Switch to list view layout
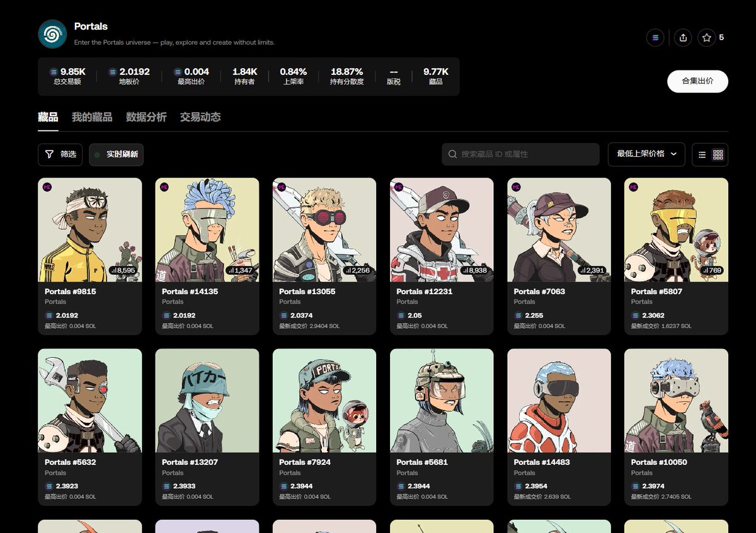 click(702, 154)
